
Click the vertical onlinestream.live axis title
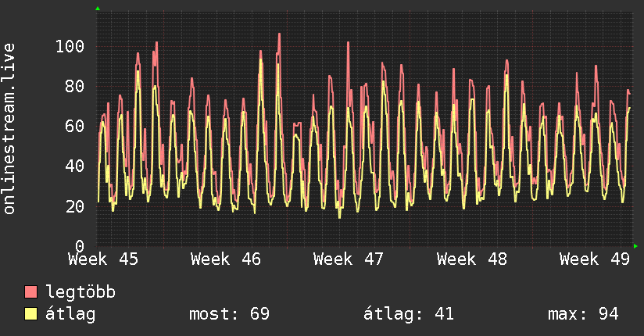[x=9, y=129]
